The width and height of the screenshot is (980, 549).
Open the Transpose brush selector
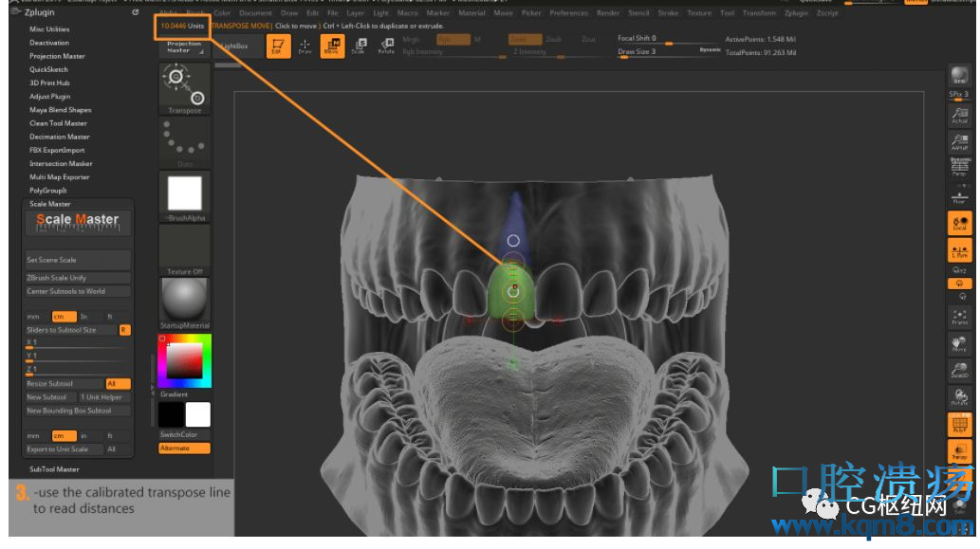pyautogui.click(x=185, y=89)
